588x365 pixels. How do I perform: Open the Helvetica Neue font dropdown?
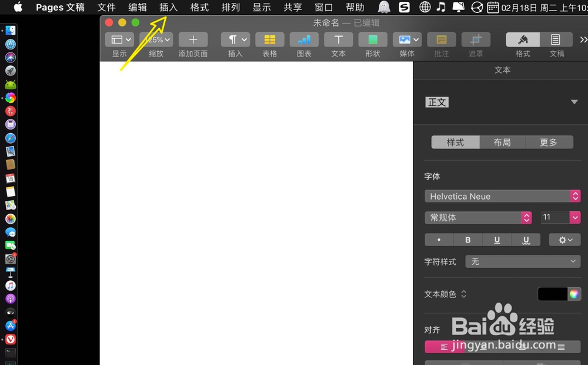[x=503, y=196]
